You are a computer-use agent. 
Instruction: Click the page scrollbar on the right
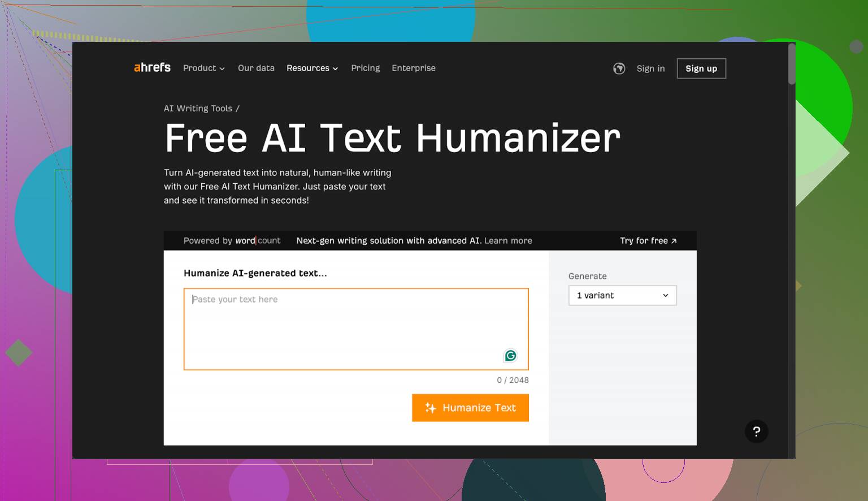791,64
